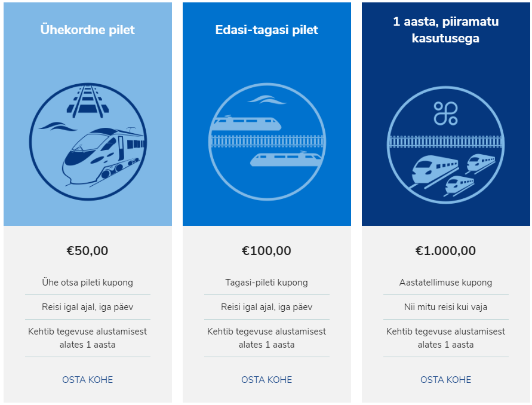The height and width of the screenshot is (405, 532).
Task: Click the single train icon in Ühekordne pilet card
Action: click(88, 142)
